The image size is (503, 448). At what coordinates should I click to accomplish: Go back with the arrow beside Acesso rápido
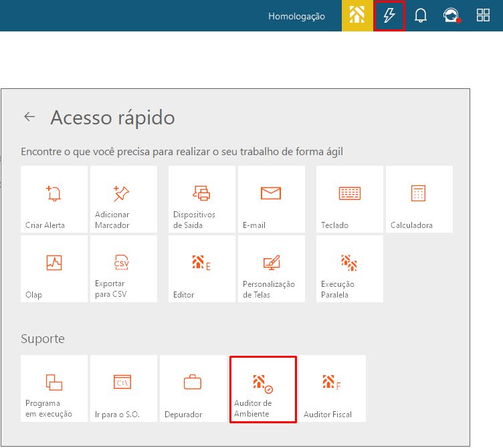[x=29, y=116]
